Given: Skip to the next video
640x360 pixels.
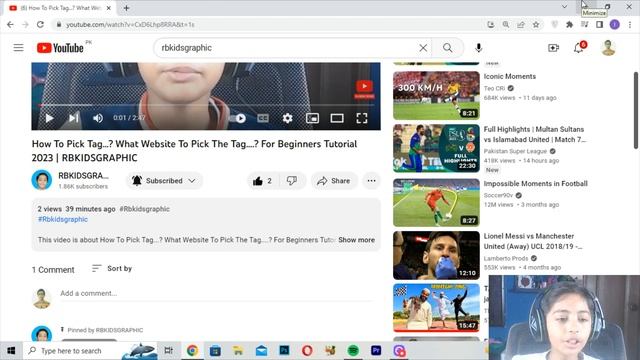Looking at the screenshot, I should tap(74, 118).
